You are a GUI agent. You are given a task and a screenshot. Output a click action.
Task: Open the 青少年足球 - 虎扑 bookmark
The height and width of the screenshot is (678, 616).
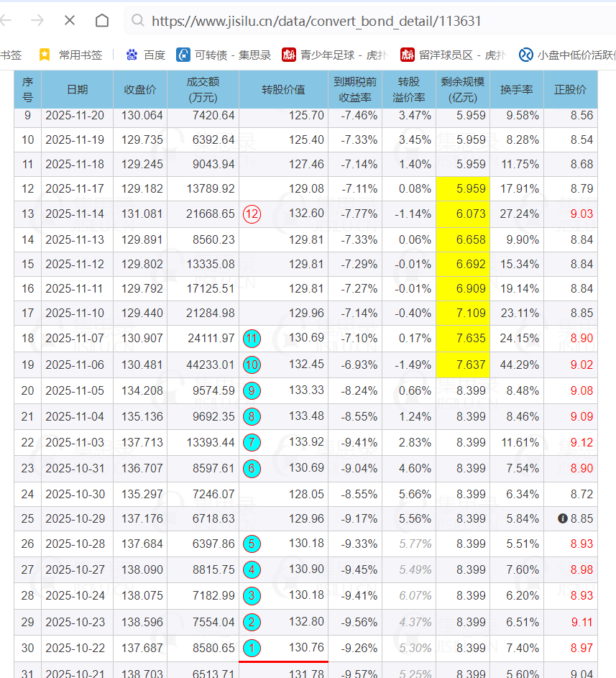331,55
